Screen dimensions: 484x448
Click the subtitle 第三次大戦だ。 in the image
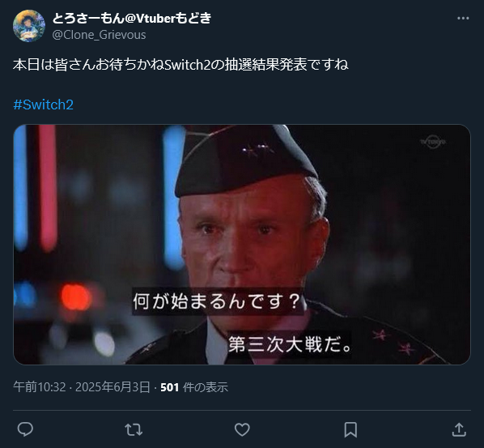[x=290, y=344]
